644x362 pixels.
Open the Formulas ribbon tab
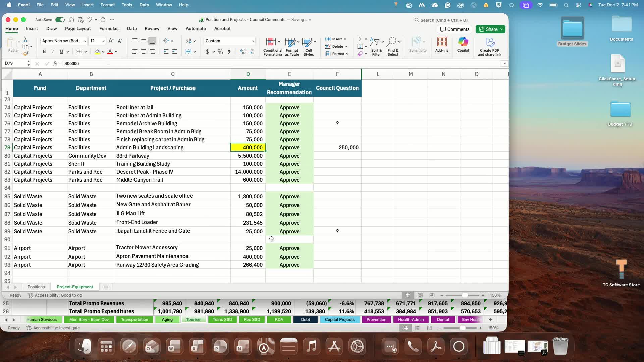click(x=109, y=29)
